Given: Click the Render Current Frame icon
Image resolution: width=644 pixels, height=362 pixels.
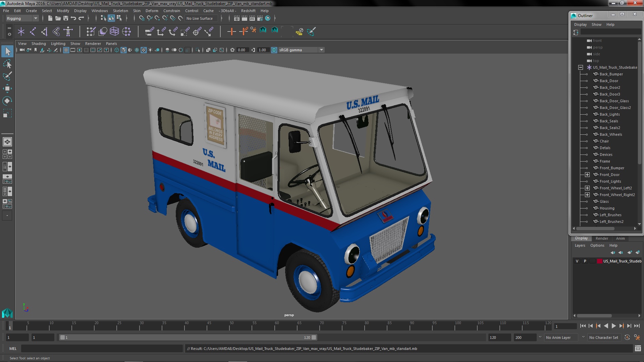Looking at the screenshot, I should tap(244, 18).
